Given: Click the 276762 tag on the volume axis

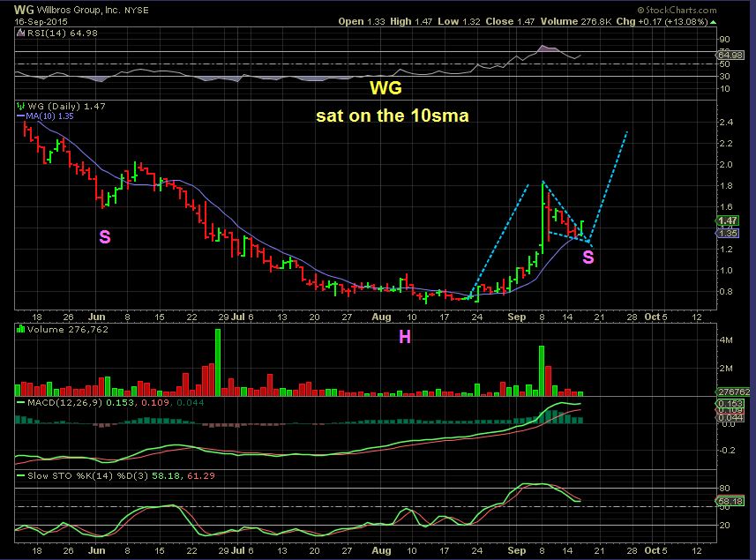Looking at the screenshot, I should 733,392.
